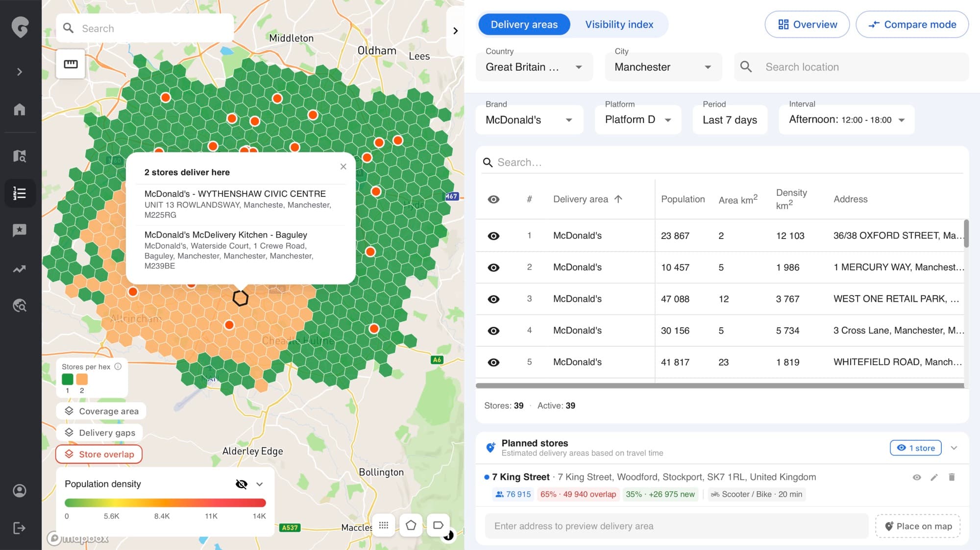This screenshot has width=980, height=550.
Task: Open the Home page from sidebar
Action: pyautogui.click(x=20, y=109)
